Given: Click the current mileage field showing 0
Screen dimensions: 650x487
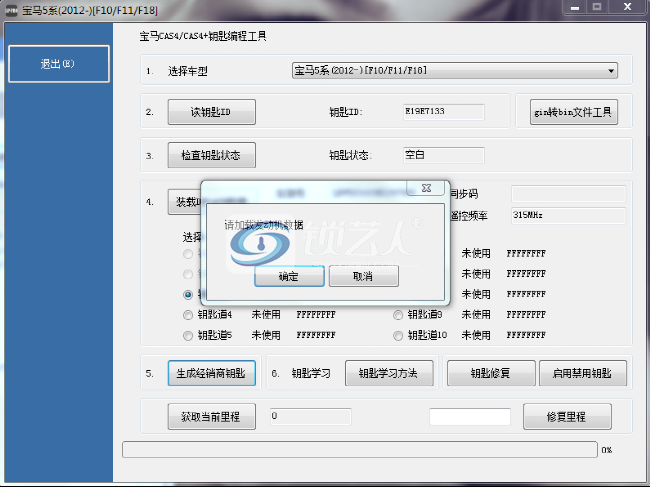Looking at the screenshot, I should 310,417.
